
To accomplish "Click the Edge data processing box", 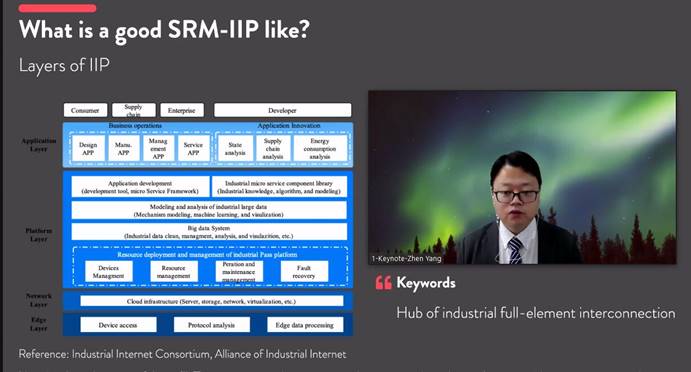I will click(305, 325).
